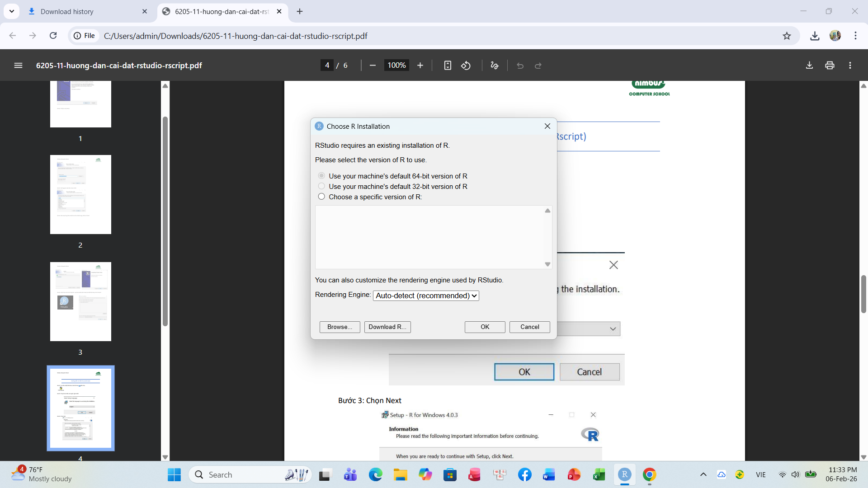Select Choose a specific version of R
This screenshot has height=488, width=868.
[321, 197]
